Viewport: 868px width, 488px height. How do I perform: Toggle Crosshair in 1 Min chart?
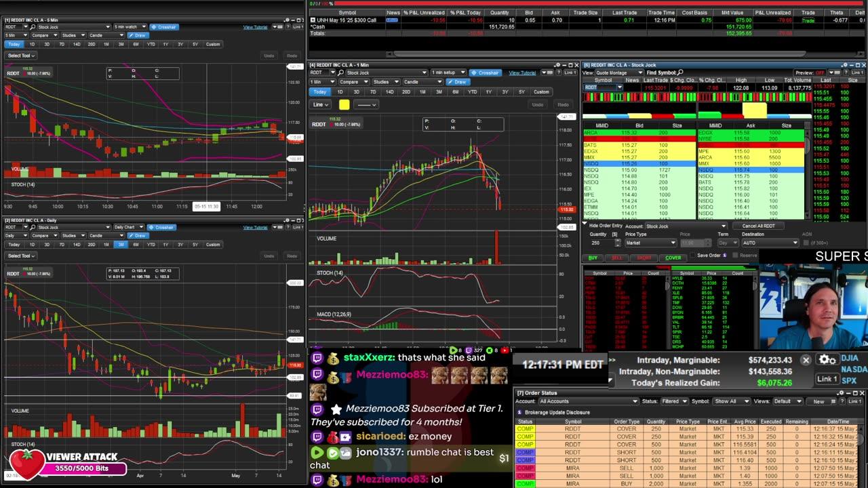pyautogui.click(x=486, y=73)
